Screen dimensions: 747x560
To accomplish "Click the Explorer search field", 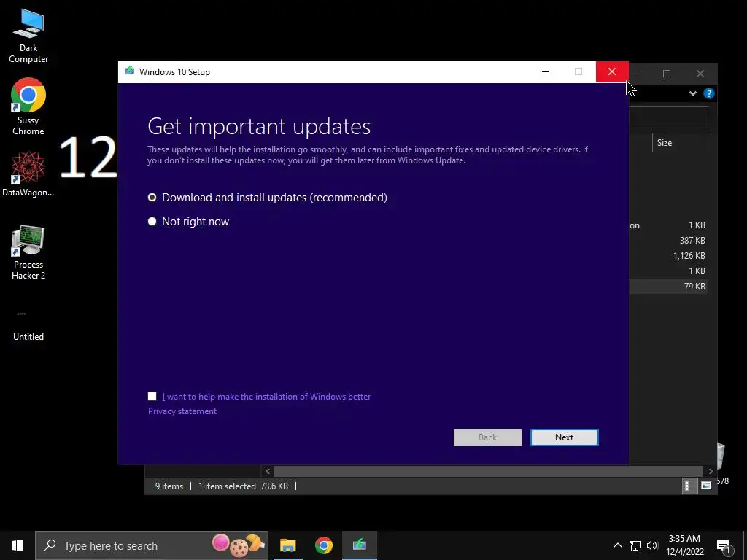I will coord(668,117).
